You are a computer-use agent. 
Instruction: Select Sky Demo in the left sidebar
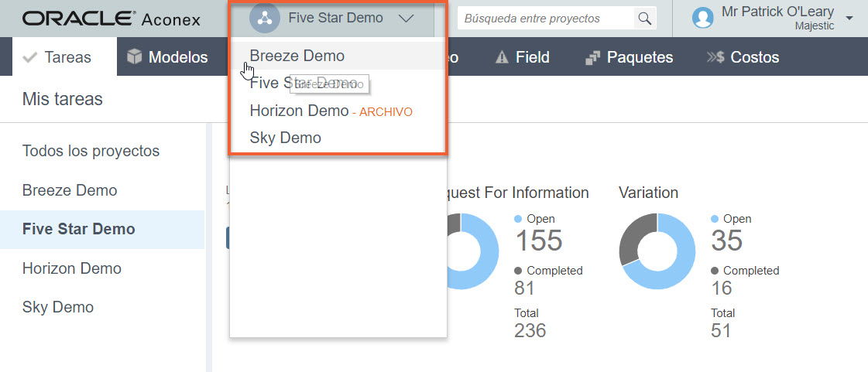click(58, 307)
